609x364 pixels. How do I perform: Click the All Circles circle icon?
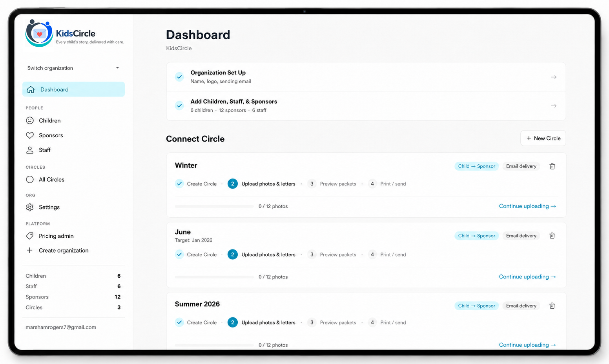coord(30,180)
